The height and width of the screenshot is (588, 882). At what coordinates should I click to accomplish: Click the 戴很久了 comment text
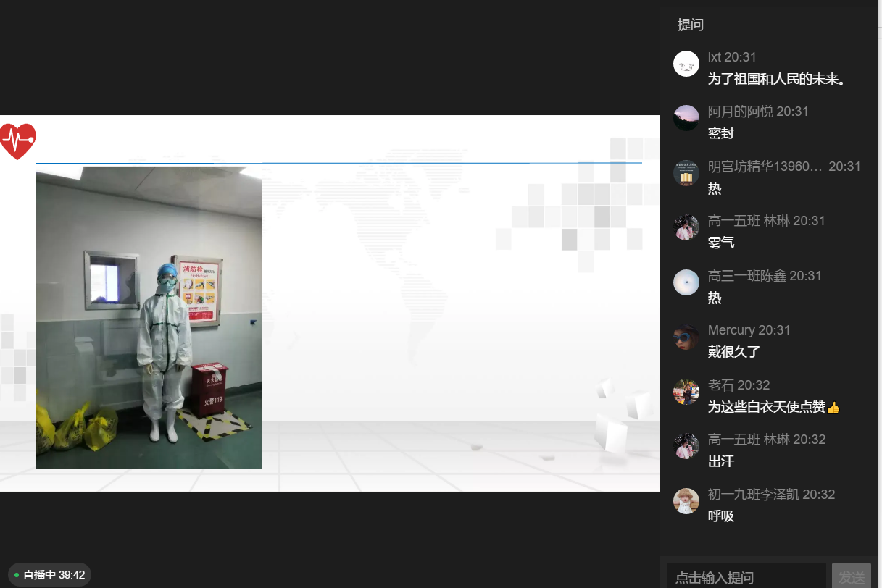coord(733,352)
